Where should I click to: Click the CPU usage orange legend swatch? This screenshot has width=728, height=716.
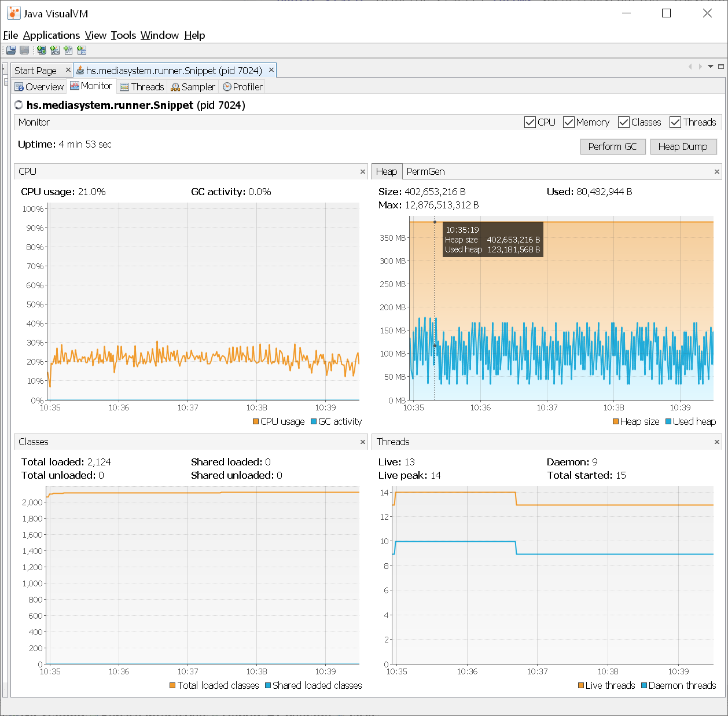(x=256, y=421)
